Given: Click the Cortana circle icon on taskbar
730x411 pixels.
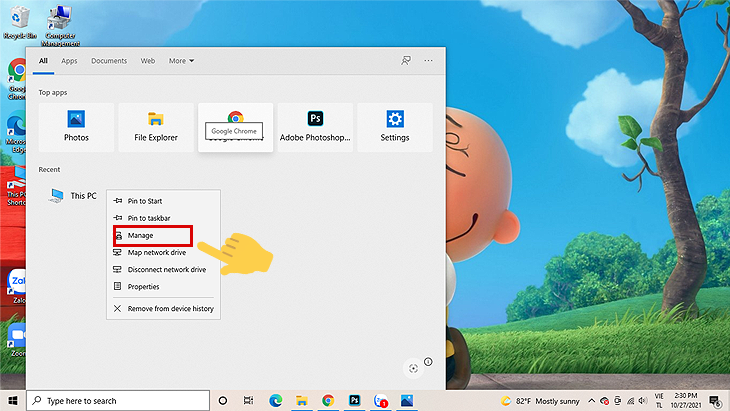Looking at the screenshot, I should point(223,401).
